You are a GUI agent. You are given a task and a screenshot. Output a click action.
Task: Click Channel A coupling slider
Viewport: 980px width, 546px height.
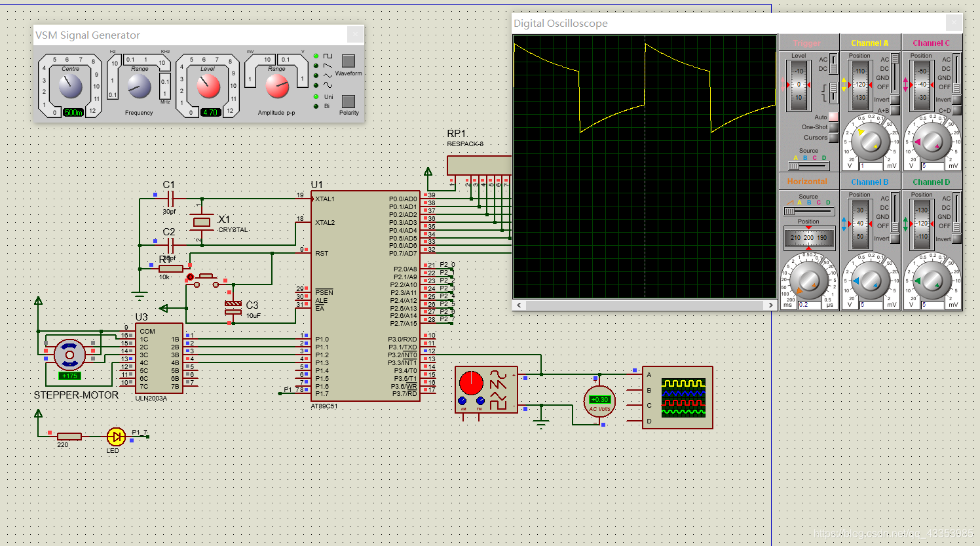click(x=895, y=73)
